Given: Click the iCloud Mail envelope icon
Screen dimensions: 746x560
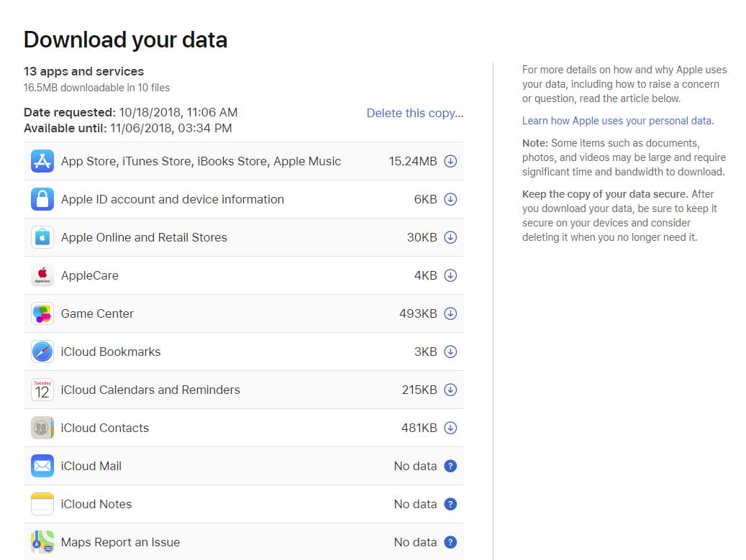Looking at the screenshot, I should (x=42, y=466).
